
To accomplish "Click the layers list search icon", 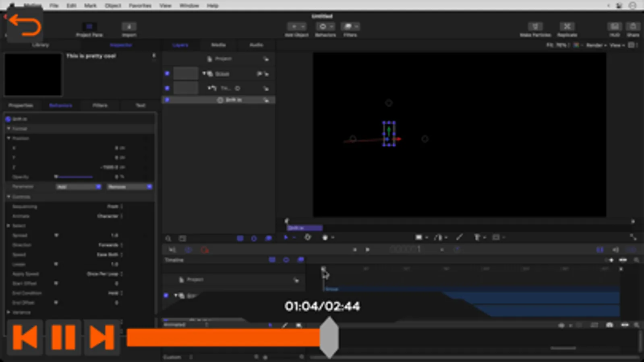I will [168, 239].
